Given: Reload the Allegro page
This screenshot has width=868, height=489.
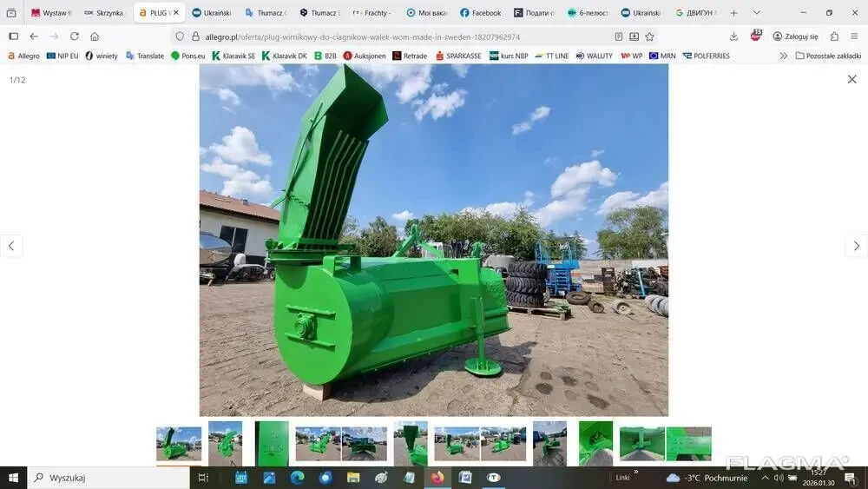Looking at the screenshot, I should (75, 36).
